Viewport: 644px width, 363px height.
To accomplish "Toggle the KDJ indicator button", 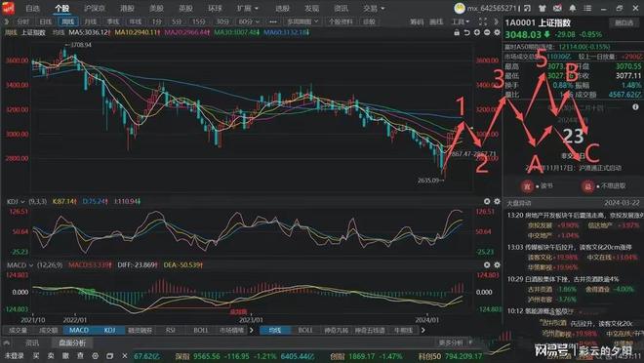I will tap(109, 330).
